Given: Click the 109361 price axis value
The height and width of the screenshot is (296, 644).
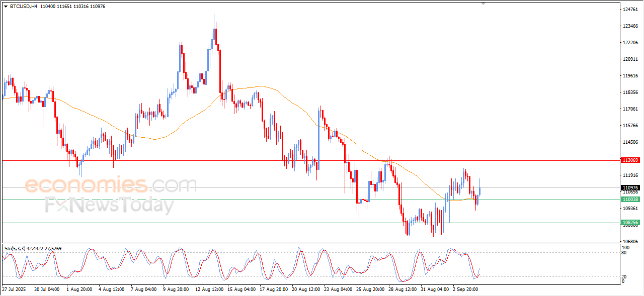Looking at the screenshot, I should (x=631, y=208).
